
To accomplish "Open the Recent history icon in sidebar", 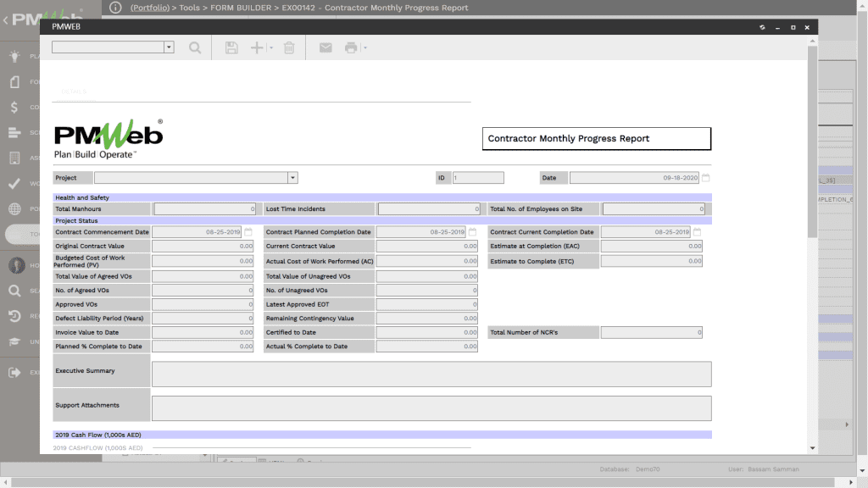I will [15, 317].
